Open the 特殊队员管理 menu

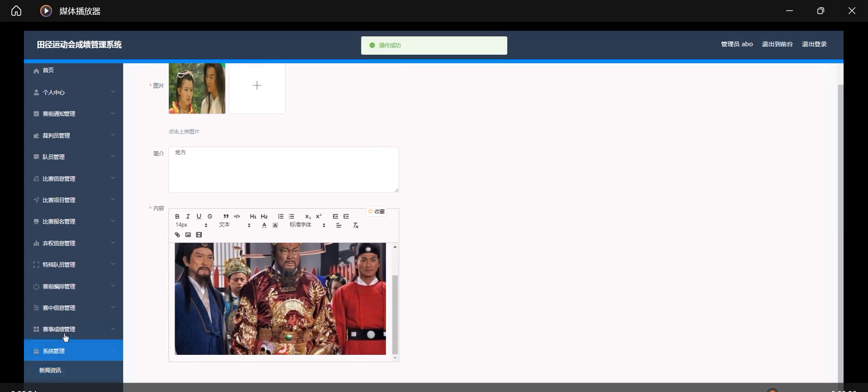click(x=74, y=265)
